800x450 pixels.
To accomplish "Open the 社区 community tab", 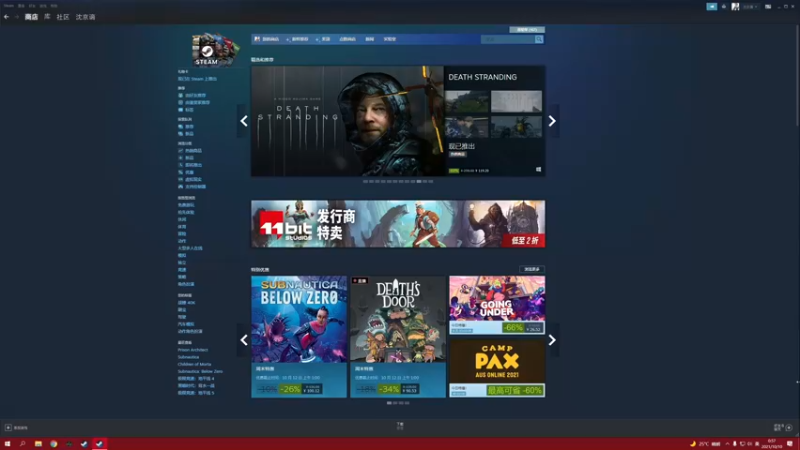I will 63,17.
